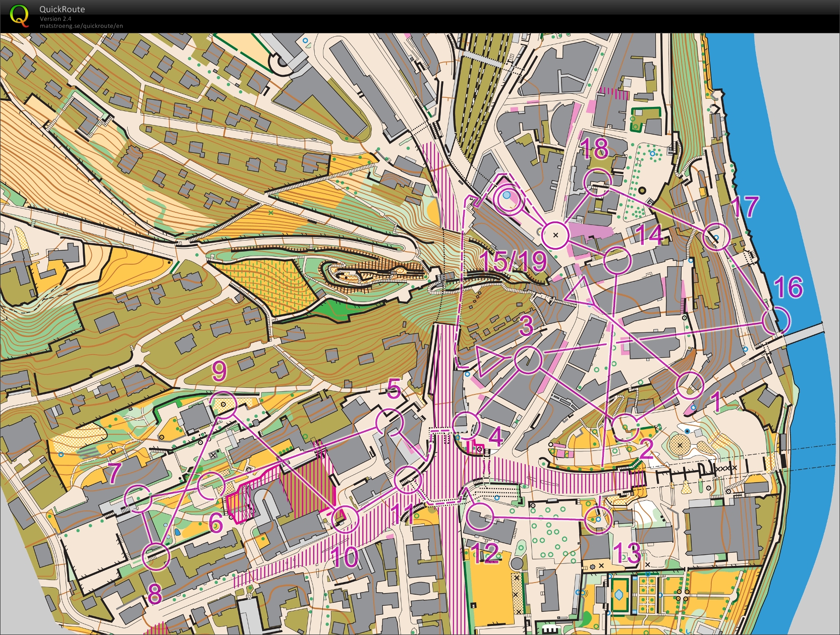Select control circle 15/19 with the x

pyautogui.click(x=555, y=235)
